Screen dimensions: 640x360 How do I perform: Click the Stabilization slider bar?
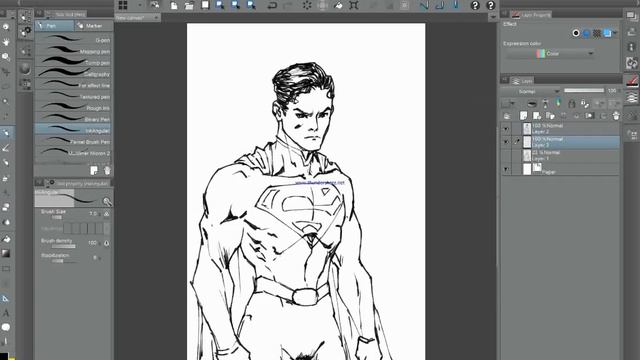[63, 261]
